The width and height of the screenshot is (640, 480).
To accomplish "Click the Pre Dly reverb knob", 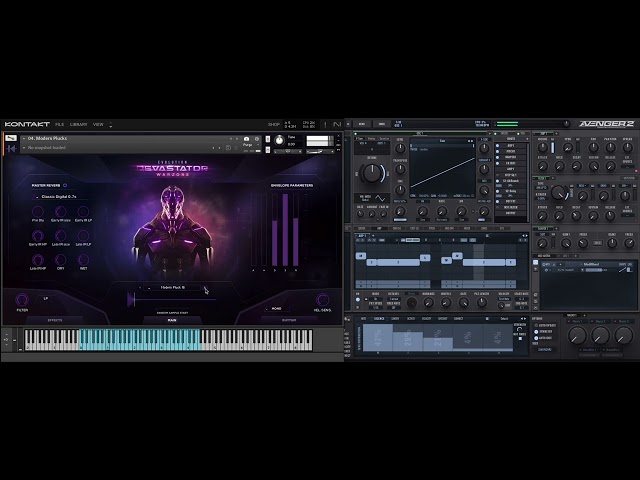I will pos(38,211).
